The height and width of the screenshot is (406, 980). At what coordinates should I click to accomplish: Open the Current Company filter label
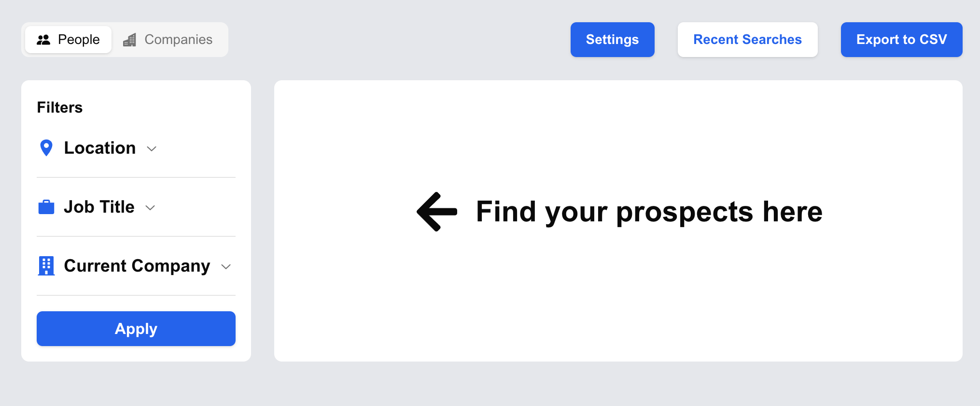click(137, 266)
